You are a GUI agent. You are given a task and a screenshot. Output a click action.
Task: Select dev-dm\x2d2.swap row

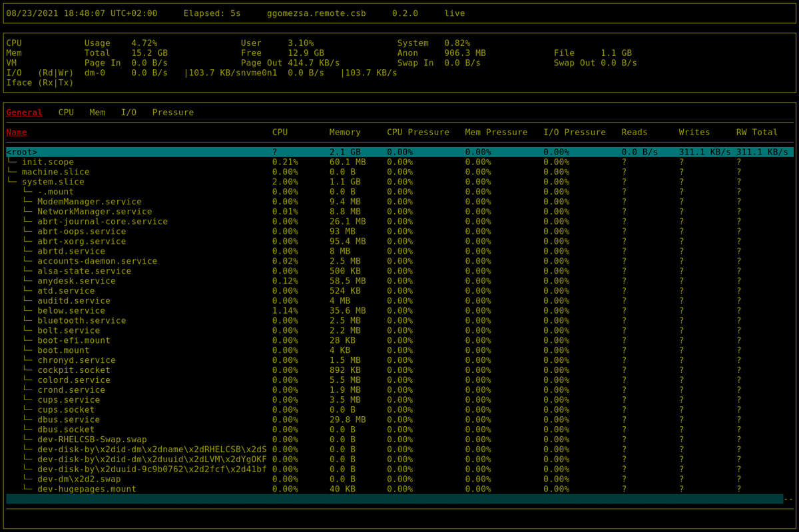(400, 479)
